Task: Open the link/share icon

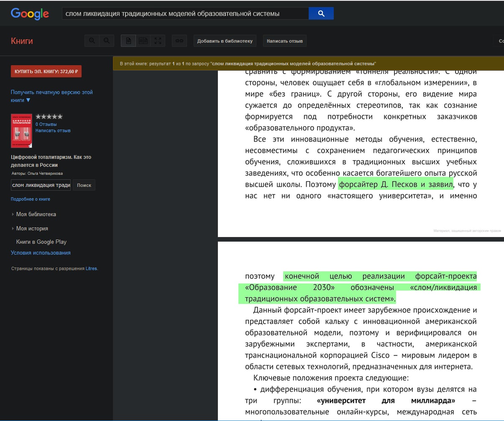Action: point(179,41)
